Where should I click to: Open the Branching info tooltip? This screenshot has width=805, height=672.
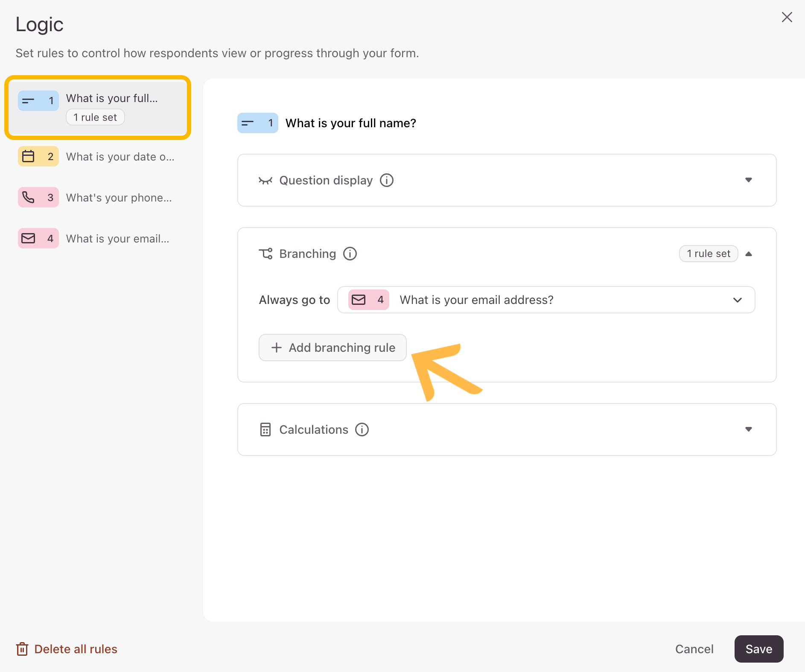[350, 254]
